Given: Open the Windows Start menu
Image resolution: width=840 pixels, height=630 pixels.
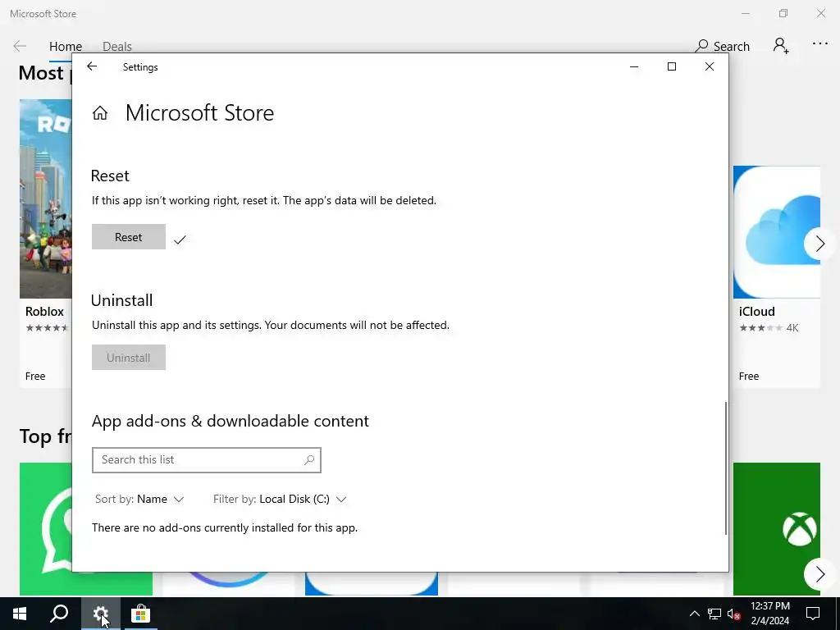Looking at the screenshot, I should [20, 614].
